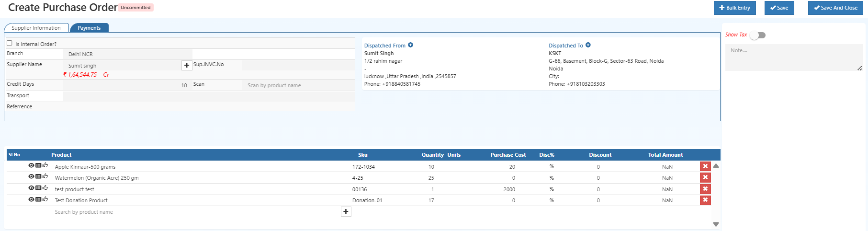Open list icon for Watermelon (Organic Acre) row
868x231 pixels.
[38, 176]
